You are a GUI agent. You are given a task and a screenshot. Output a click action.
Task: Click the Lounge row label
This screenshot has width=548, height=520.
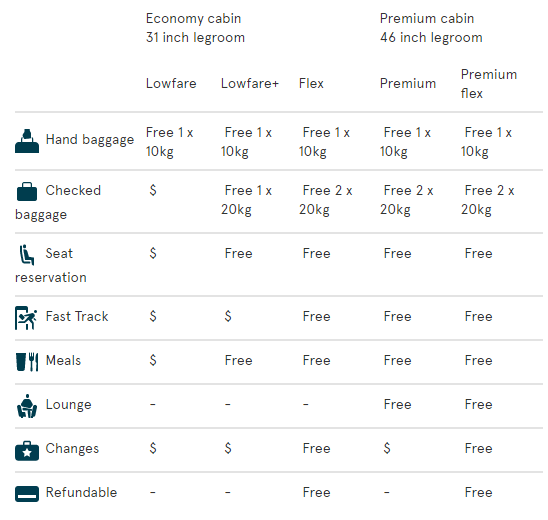[x=68, y=405]
